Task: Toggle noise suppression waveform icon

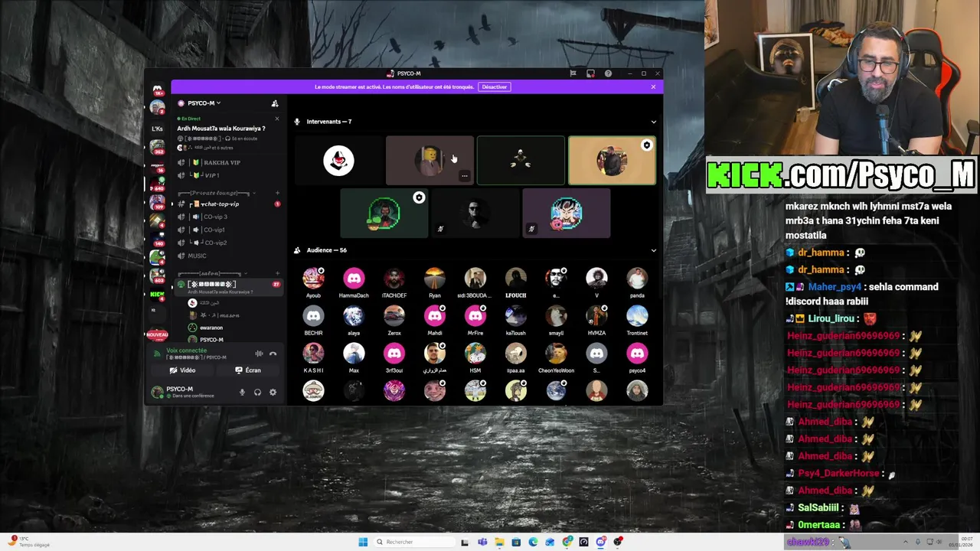Action: (x=259, y=354)
